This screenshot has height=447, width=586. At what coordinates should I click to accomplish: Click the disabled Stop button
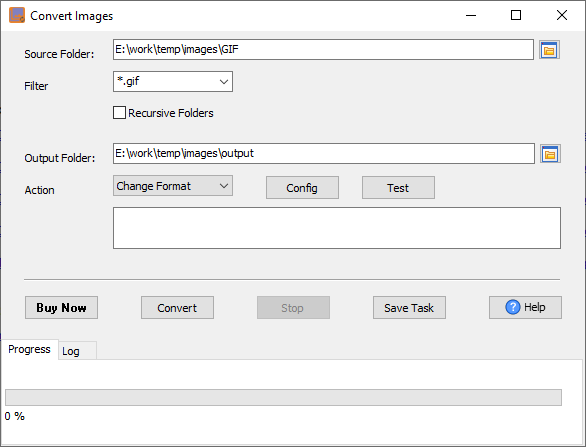point(293,308)
